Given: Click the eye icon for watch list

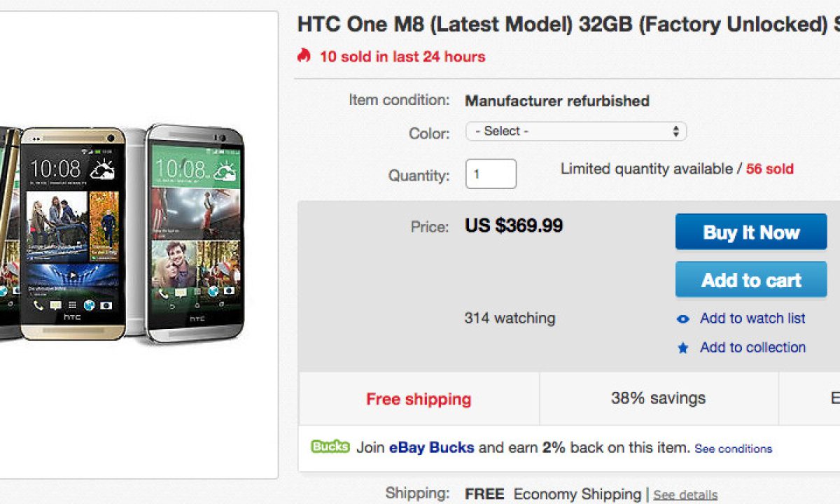Looking at the screenshot, I should (x=683, y=319).
